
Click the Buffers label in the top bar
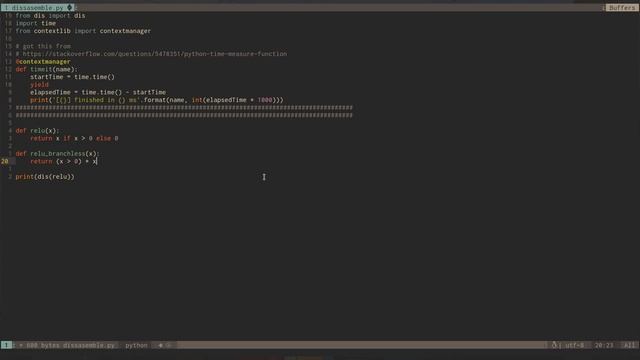[x=622, y=8]
